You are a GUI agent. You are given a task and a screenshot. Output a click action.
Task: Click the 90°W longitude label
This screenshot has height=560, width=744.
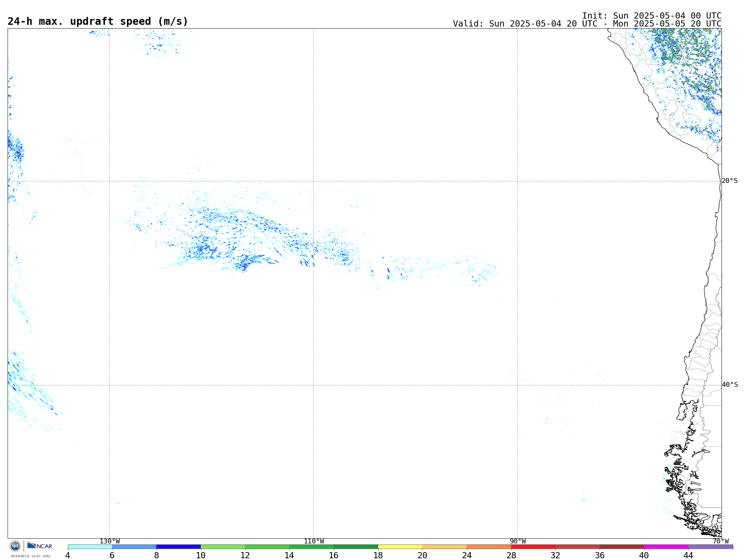[x=518, y=541]
